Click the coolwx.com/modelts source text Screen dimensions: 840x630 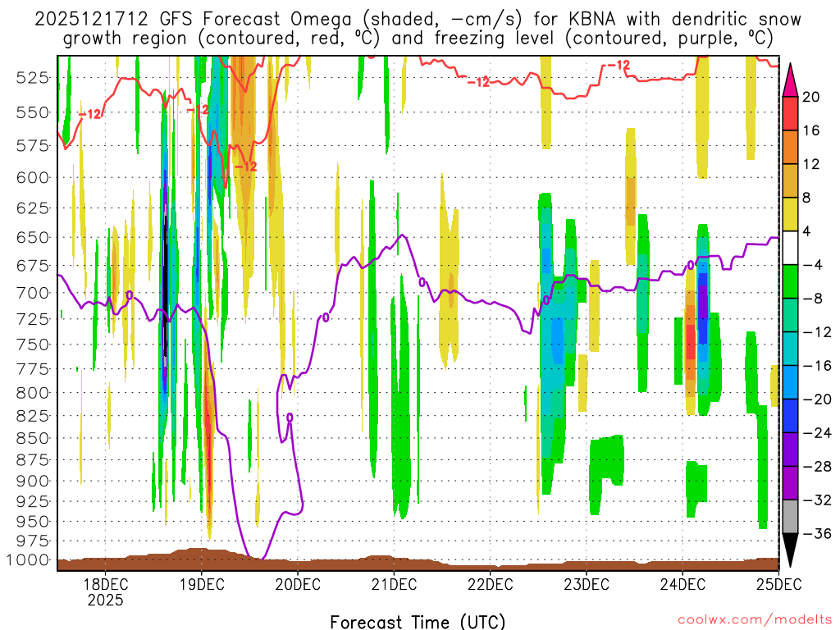click(755, 620)
